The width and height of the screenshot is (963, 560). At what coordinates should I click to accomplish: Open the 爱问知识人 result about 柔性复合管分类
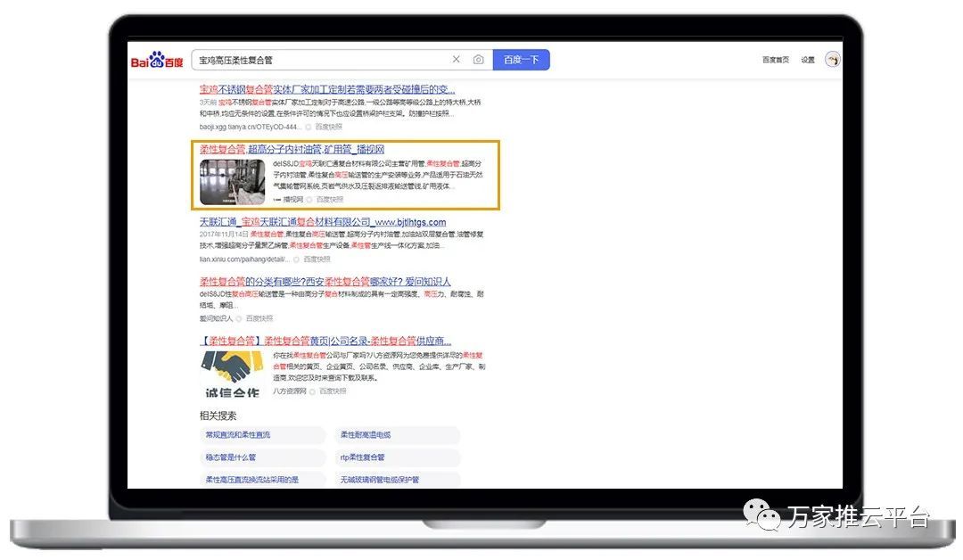click(325, 282)
